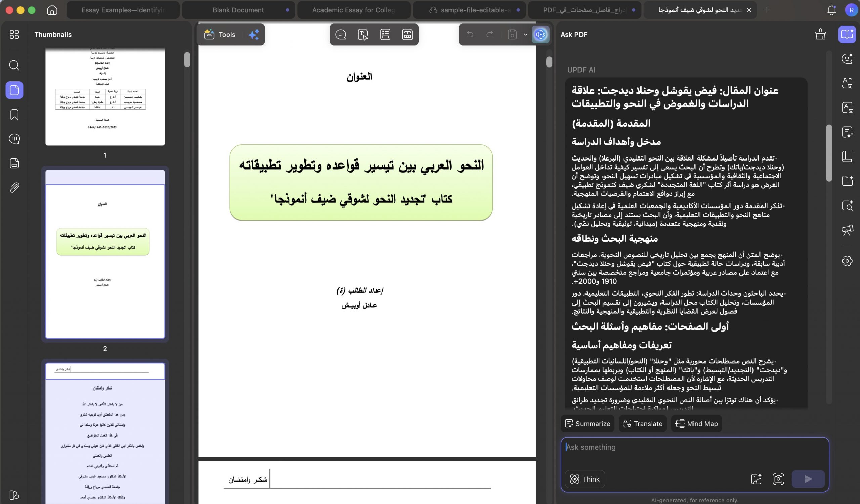Viewport: 860px width, 504px height.
Task: Select the page thumbnails sidebar icon
Action: pos(14,90)
